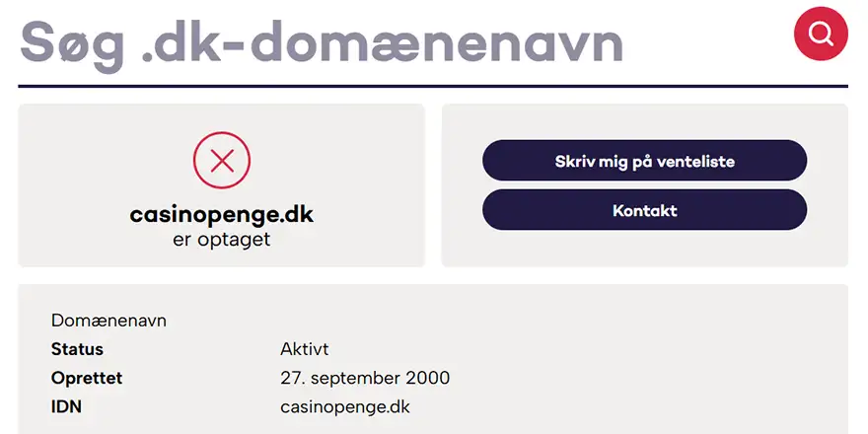Screen dimensions: 868x434
Task: Select the 'IDN' row label
Action: 66,406
